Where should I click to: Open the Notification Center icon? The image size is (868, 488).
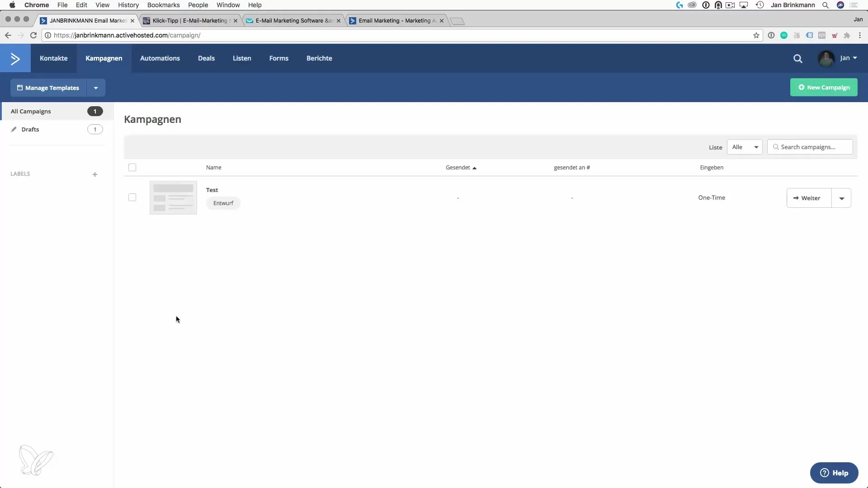click(854, 5)
